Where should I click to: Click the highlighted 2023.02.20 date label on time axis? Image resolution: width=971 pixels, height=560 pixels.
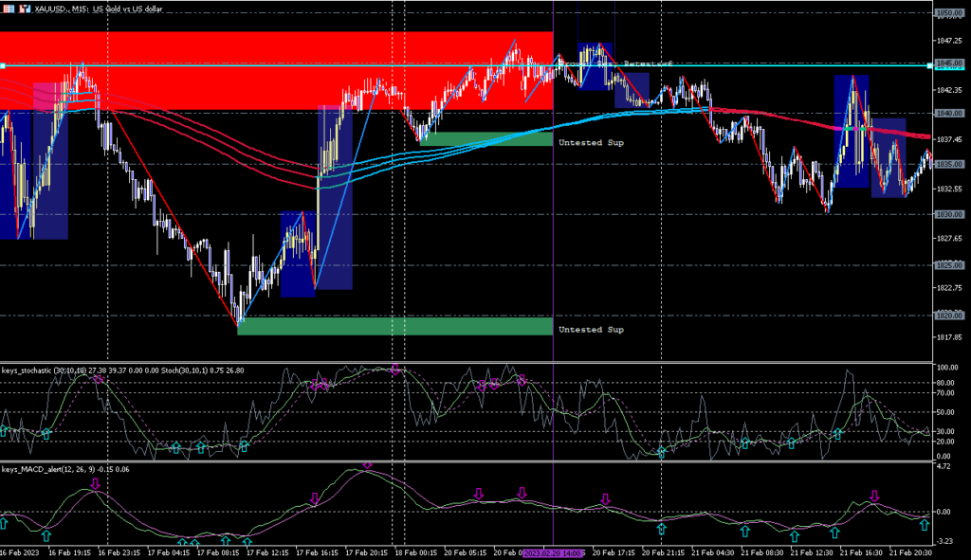point(552,551)
